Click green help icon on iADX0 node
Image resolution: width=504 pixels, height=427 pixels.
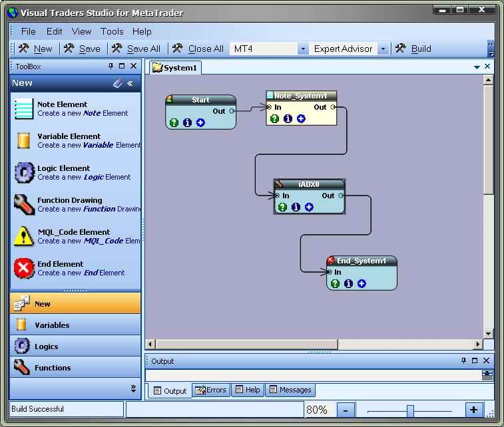point(282,207)
